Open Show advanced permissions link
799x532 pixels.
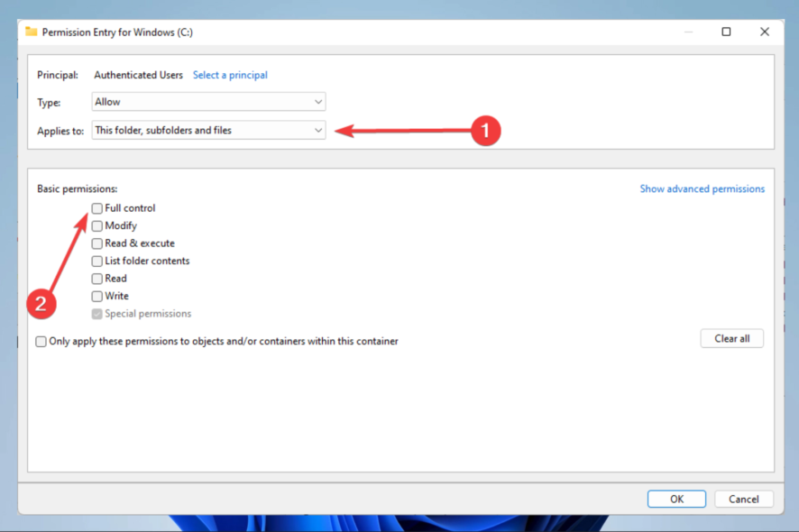coord(703,188)
